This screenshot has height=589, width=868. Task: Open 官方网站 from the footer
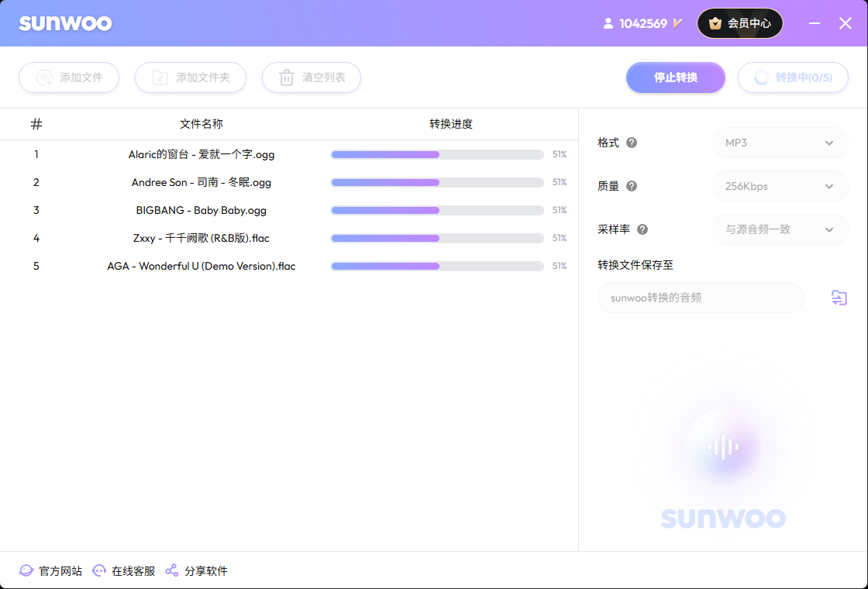[x=51, y=571]
